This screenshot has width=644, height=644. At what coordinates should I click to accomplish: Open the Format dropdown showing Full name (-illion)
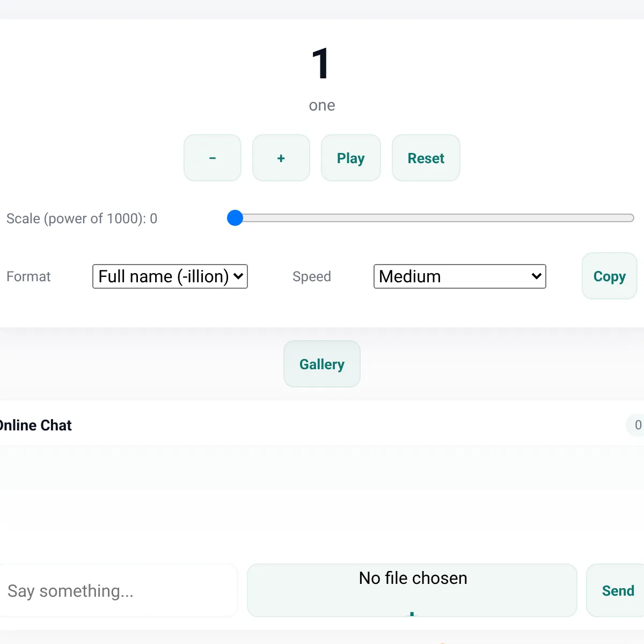point(170,276)
